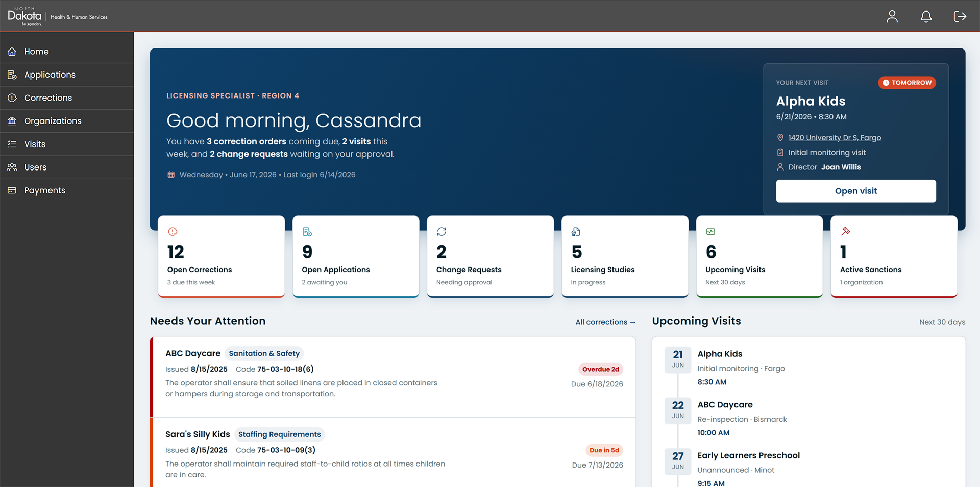
Task: Open the 2 Change Requests card
Action: click(x=490, y=256)
